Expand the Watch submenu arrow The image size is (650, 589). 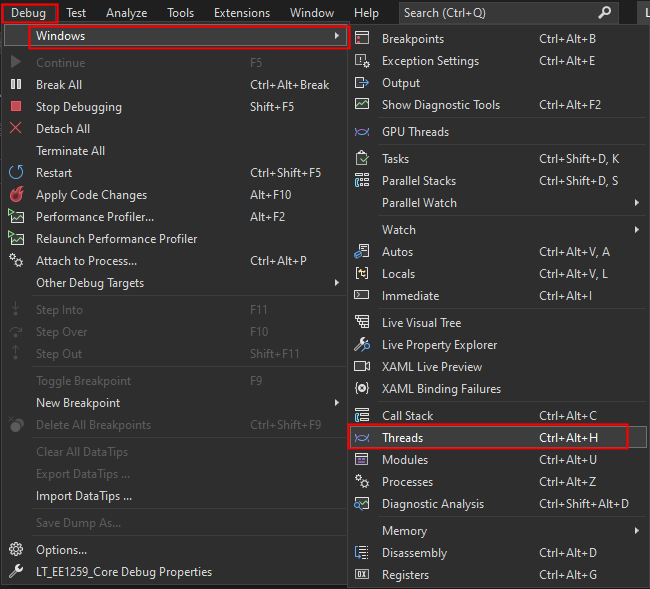coord(637,230)
